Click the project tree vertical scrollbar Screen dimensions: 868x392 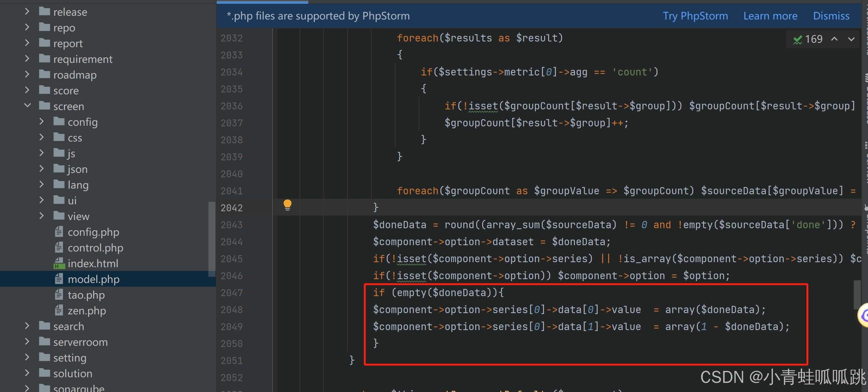(212, 239)
